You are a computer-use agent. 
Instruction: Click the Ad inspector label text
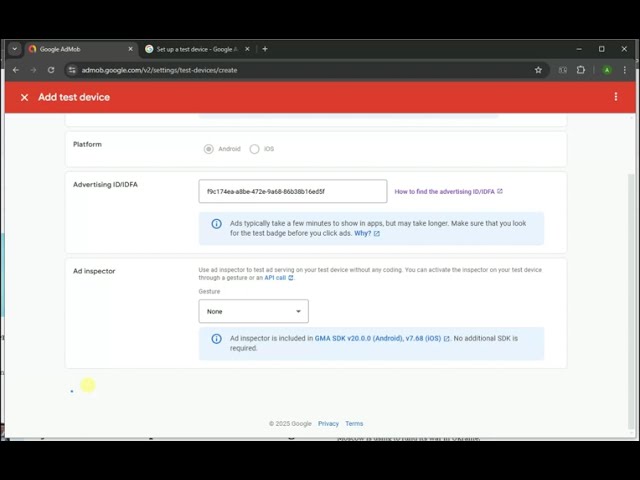point(94,271)
